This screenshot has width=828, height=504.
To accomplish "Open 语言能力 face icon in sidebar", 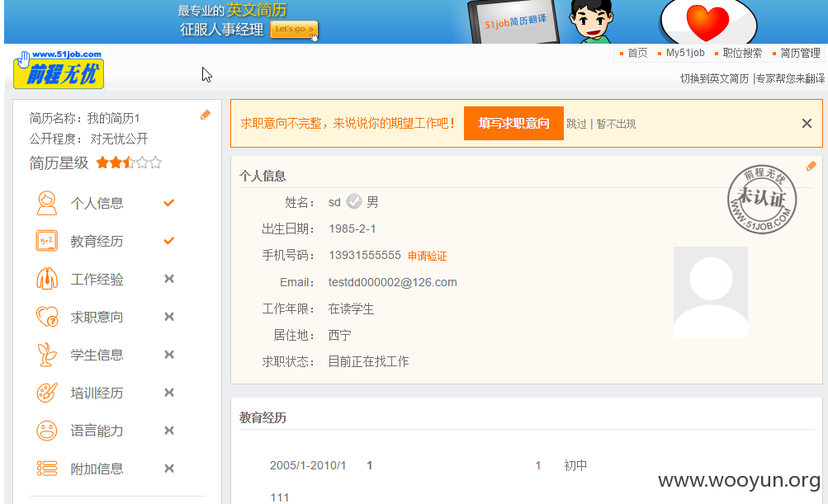I will point(47,431).
